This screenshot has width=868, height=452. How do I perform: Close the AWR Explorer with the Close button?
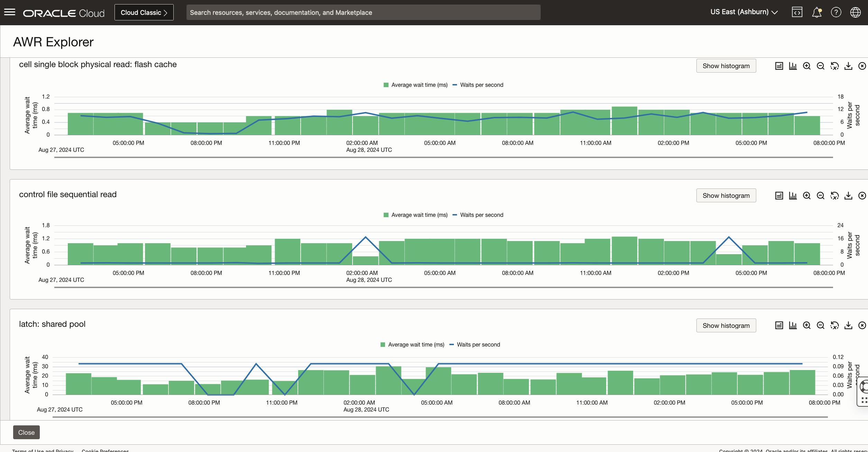(26, 432)
